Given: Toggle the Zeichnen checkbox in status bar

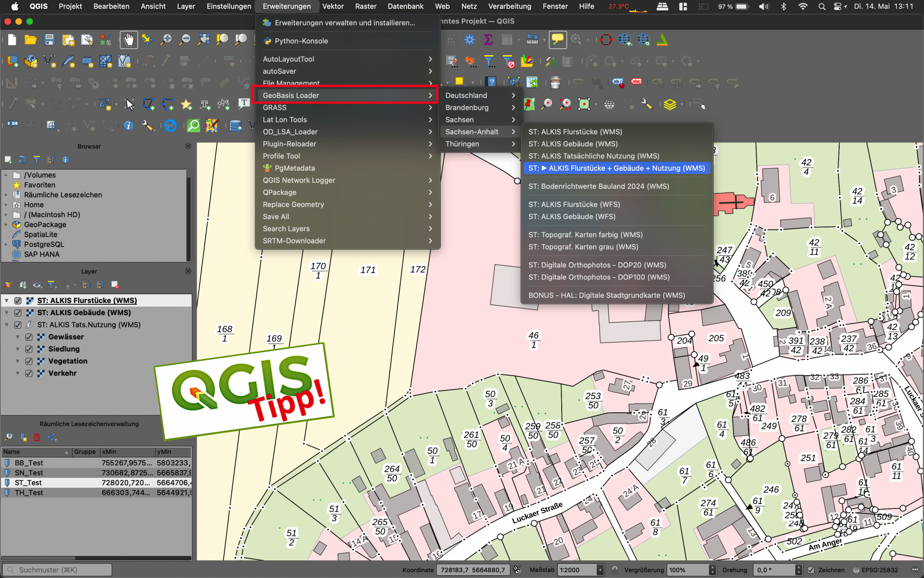Looking at the screenshot, I should pyautogui.click(x=812, y=570).
